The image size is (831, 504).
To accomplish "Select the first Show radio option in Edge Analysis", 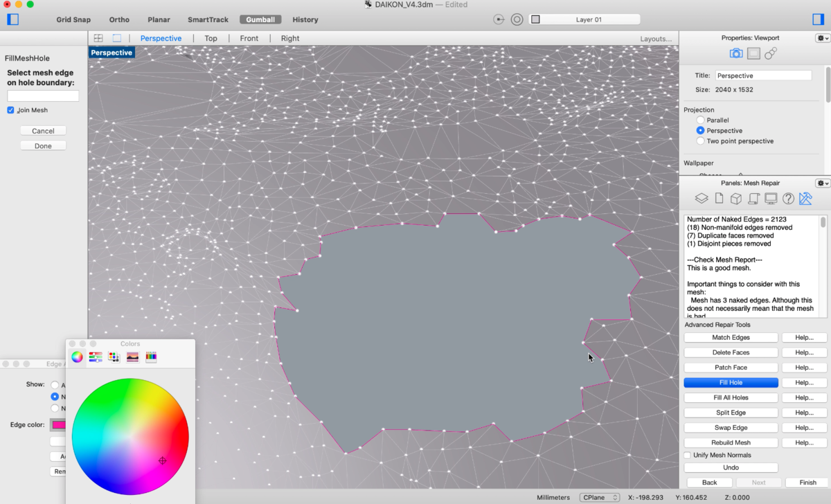I will [x=55, y=385].
